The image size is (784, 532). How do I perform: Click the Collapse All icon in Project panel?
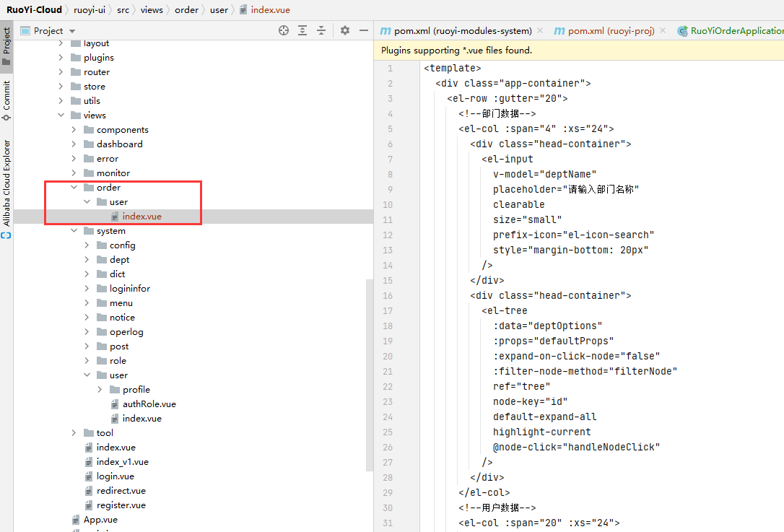(321, 30)
